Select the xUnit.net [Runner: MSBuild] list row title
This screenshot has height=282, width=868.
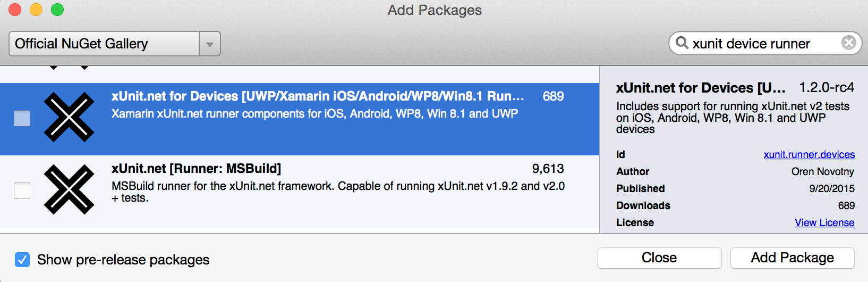(197, 169)
